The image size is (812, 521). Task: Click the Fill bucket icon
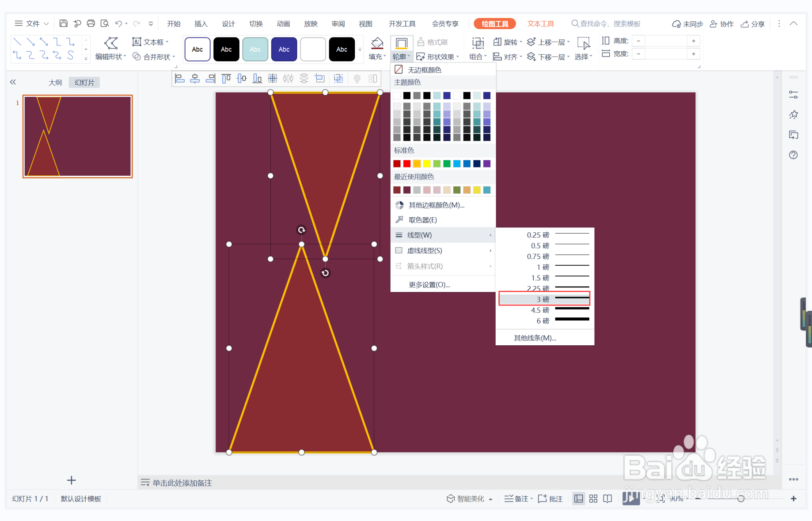click(x=377, y=43)
